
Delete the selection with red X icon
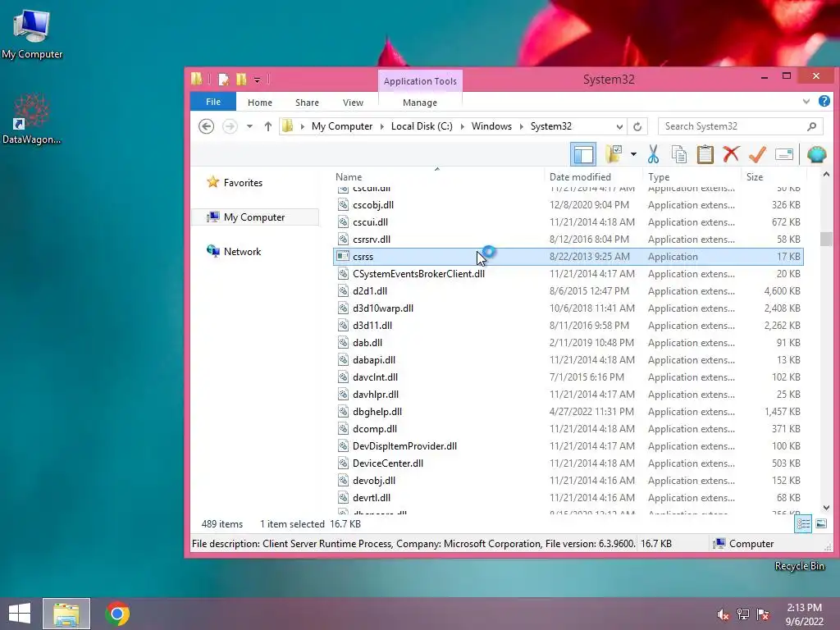click(x=731, y=154)
